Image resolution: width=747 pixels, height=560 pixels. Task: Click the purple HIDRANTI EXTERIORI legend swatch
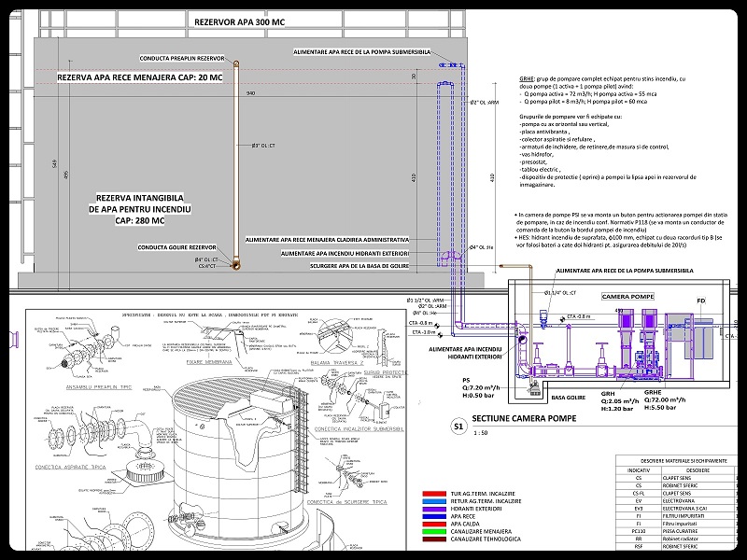coord(432,509)
